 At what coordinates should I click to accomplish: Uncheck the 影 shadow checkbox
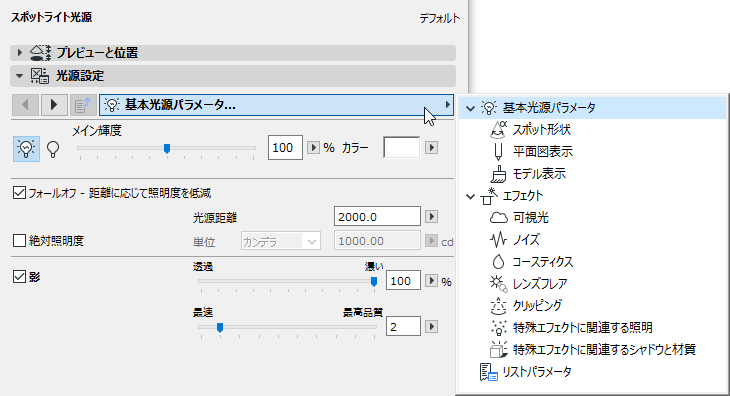[x=19, y=277]
